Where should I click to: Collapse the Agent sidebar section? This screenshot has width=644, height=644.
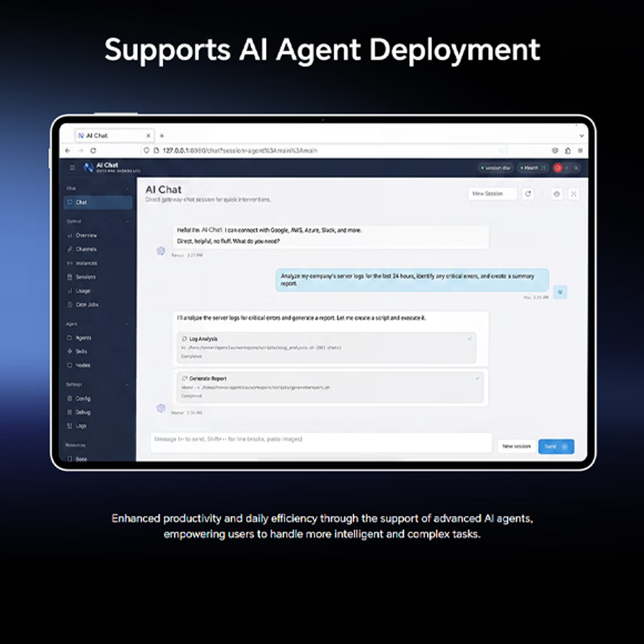coord(128,324)
